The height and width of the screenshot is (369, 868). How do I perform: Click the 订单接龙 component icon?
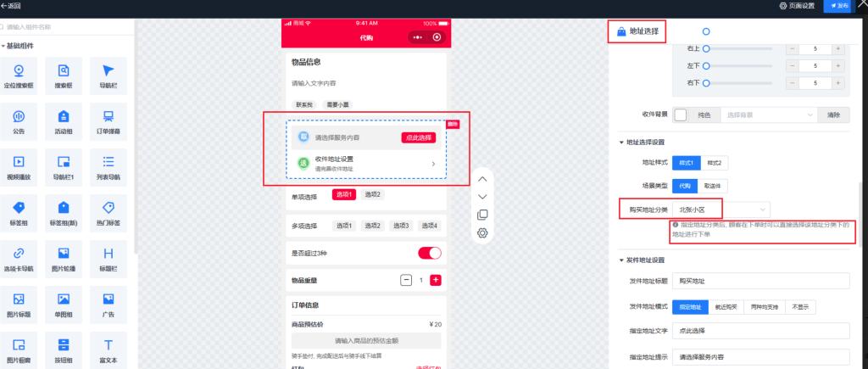tap(108, 120)
